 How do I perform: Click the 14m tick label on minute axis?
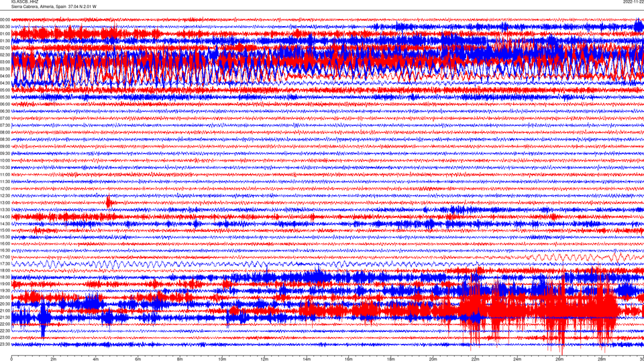[x=307, y=359]
